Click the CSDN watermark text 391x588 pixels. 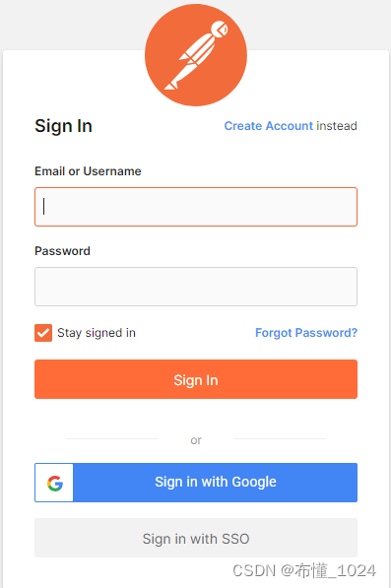[x=304, y=570]
